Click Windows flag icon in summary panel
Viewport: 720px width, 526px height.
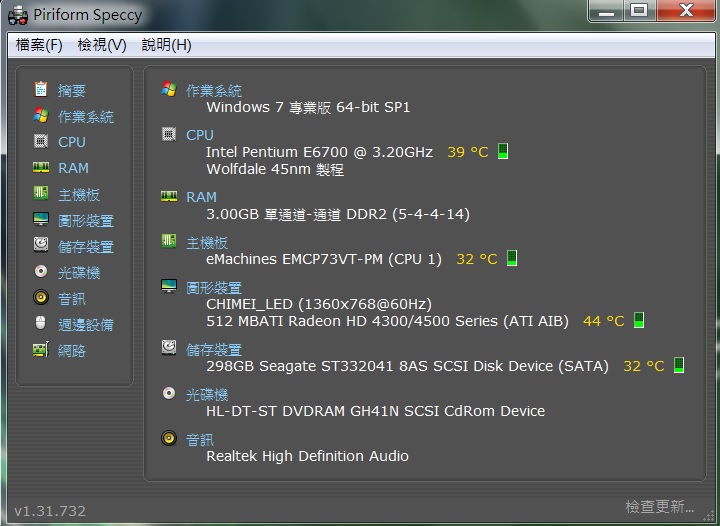point(169,89)
